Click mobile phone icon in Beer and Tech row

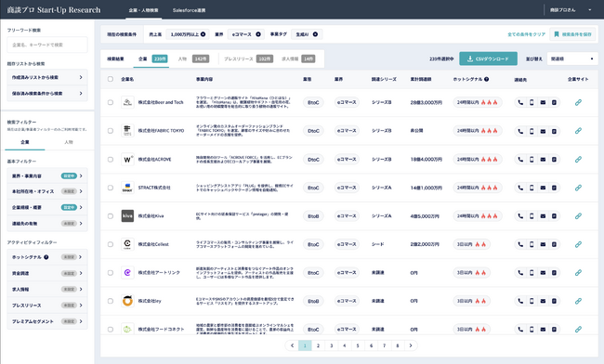pos(532,102)
